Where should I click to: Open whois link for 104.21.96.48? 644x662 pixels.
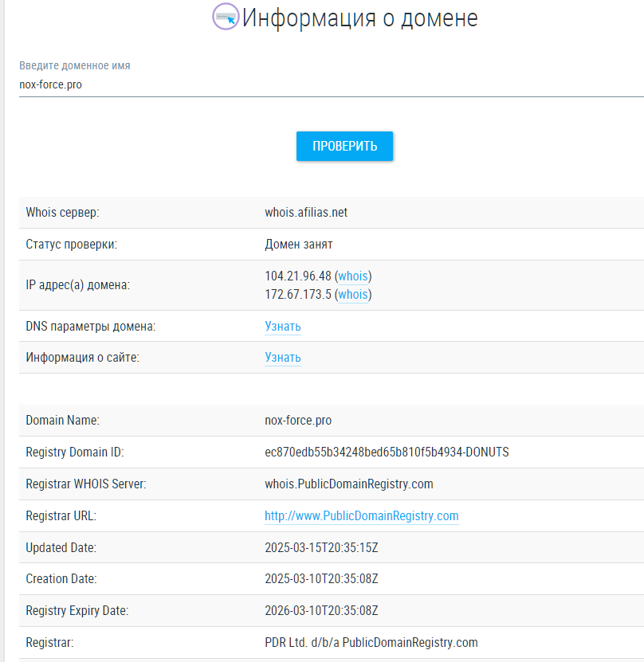[x=353, y=276]
